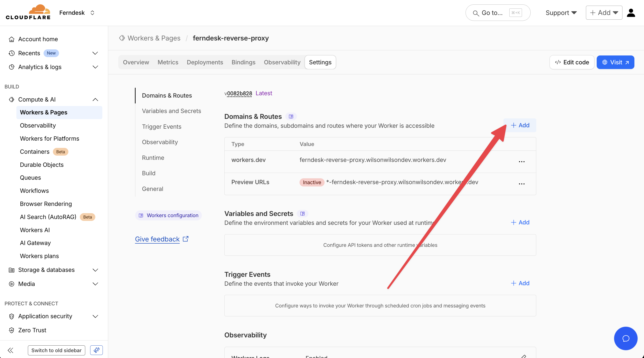Open the chat support bubble
The height and width of the screenshot is (358, 644).
tap(625, 338)
